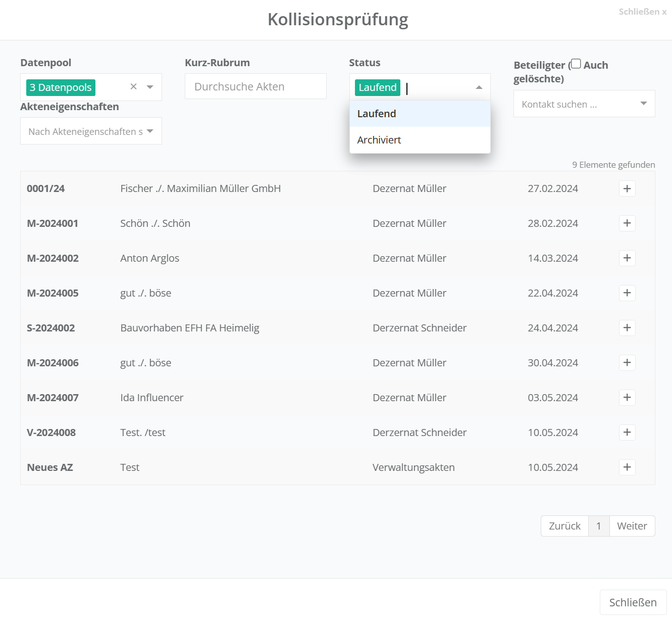Click into the Durchsuche Akten search field

255,86
